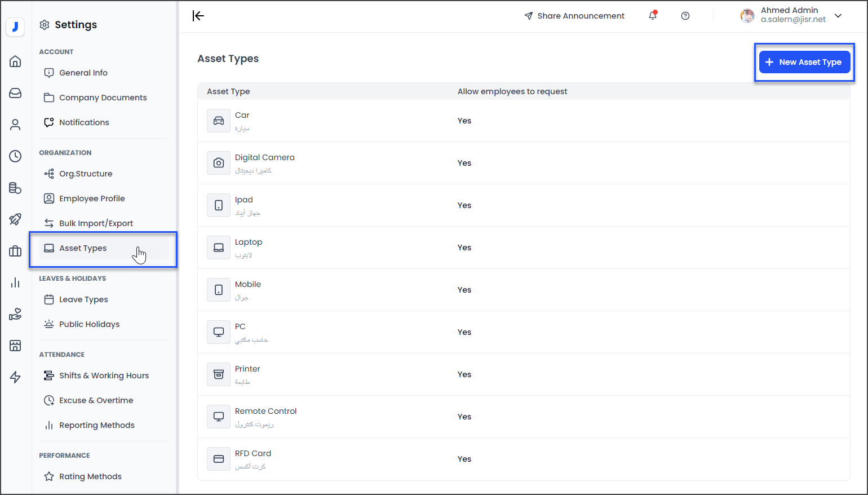Click the home icon in left rail
868x495 pixels.
[15, 61]
